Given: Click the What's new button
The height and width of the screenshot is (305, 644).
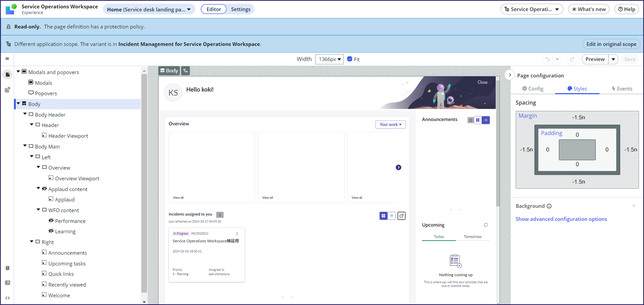Looking at the screenshot, I should tap(589, 9).
